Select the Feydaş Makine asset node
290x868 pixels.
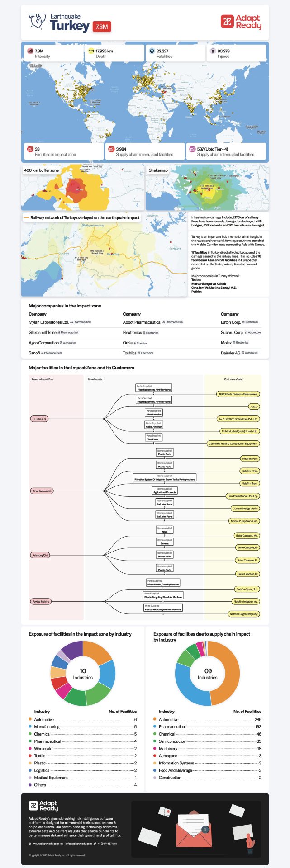[x=41, y=601]
